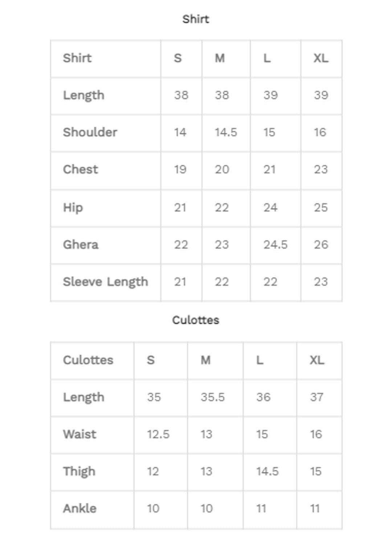Image resolution: width=392 pixels, height=546 pixels.
Task: Click the 12.5 waist value for size S
Action: point(158,434)
